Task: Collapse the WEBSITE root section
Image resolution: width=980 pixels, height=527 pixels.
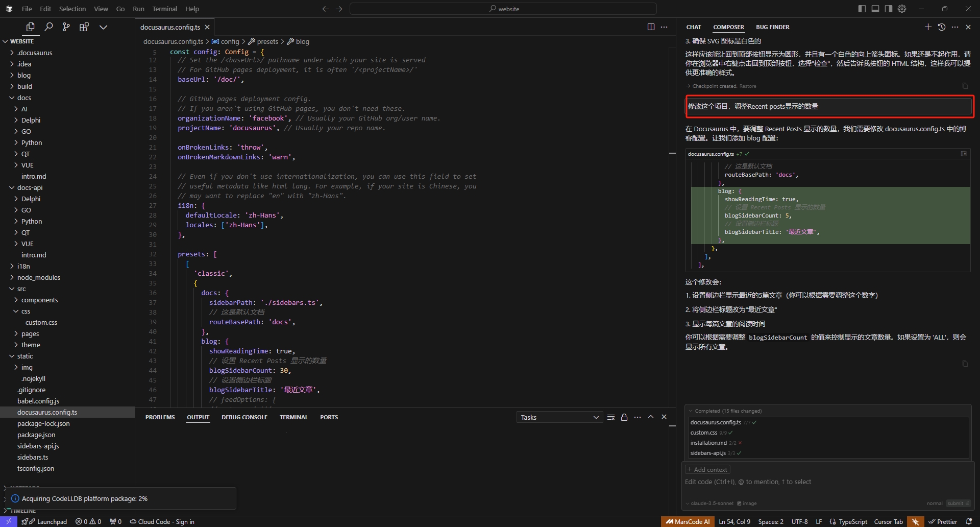Action: [x=67, y=41]
